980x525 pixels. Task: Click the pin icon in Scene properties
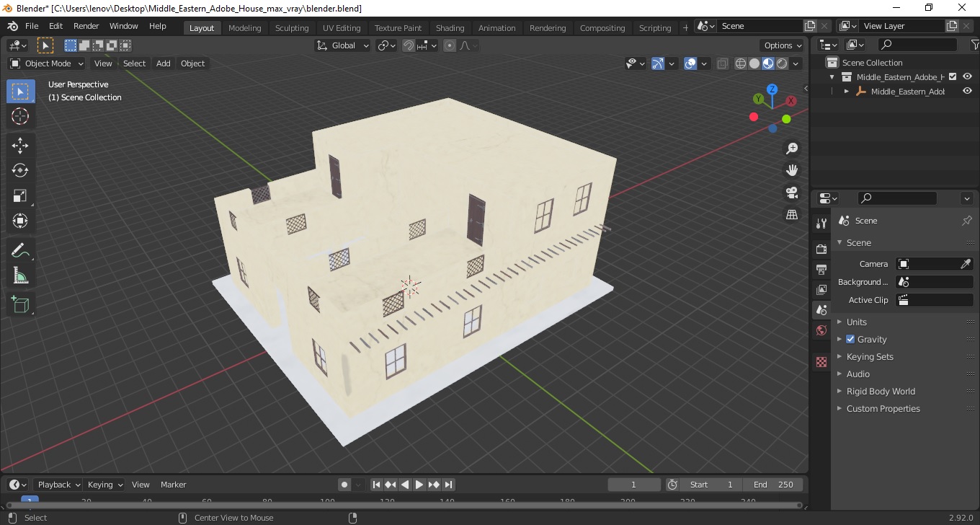pos(967,221)
